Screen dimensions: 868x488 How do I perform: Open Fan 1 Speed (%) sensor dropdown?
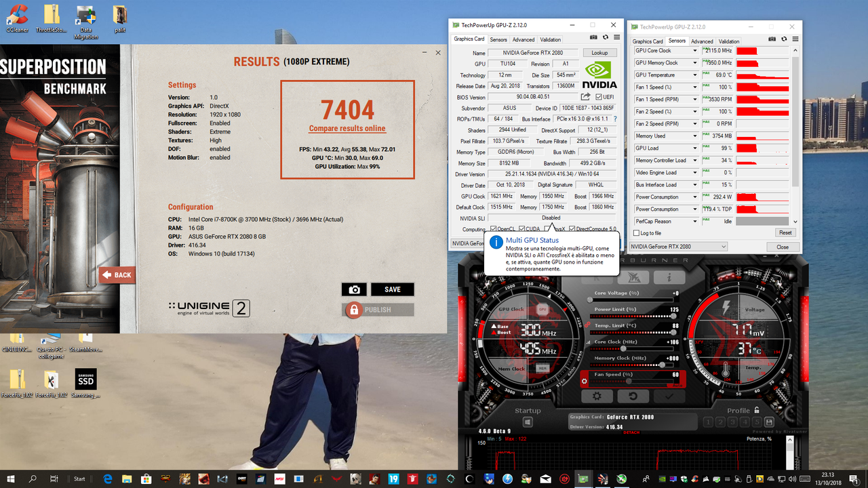tap(694, 87)
